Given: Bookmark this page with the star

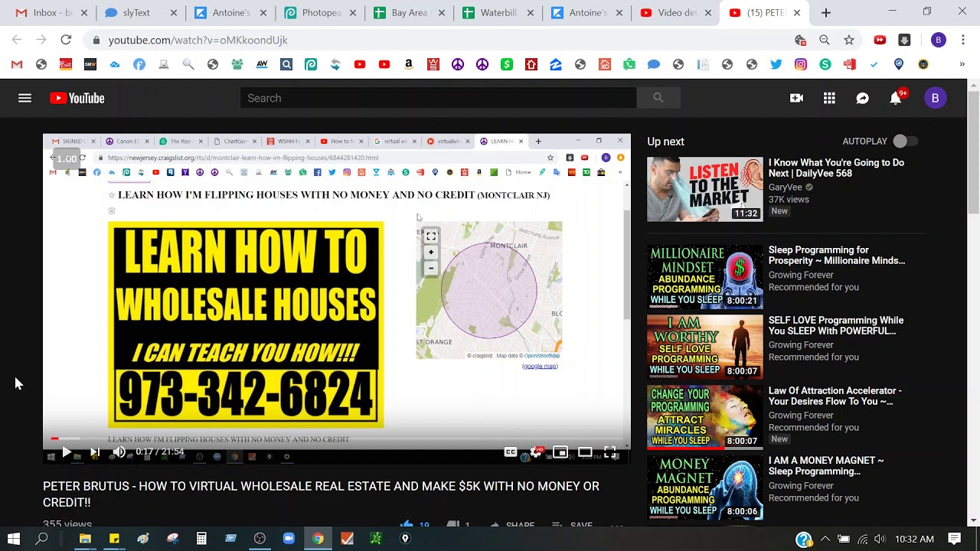Looking at the screenshot, I should [848, 40].
